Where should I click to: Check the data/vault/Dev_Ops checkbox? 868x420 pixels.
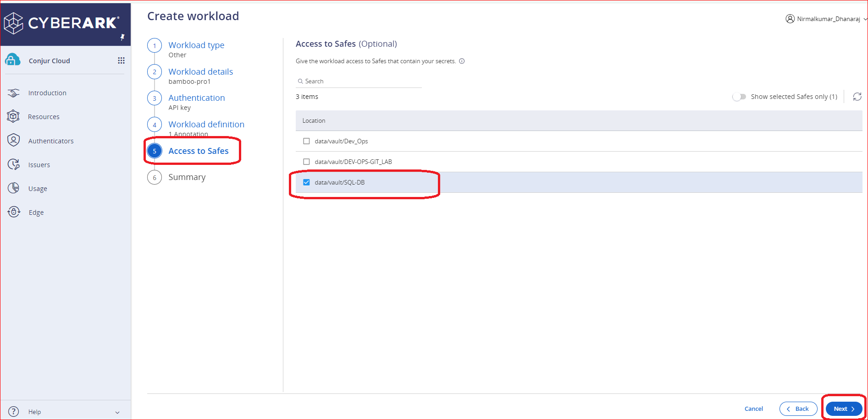coord(306,141)
